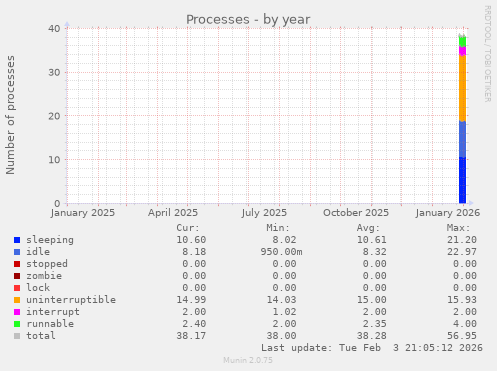
Task: Click the lock legend color swatch
Action: pyautogui.click(x=17, y=288)
